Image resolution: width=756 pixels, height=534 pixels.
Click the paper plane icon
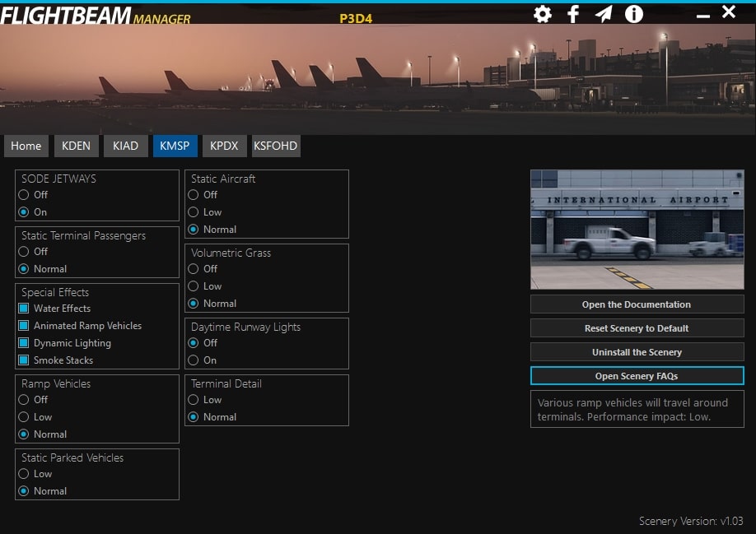click(604, 14)
